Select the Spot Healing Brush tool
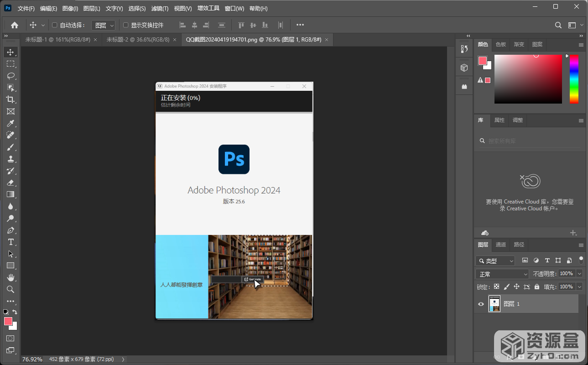This screenshot has height=365, width=588. (x=10, y=135)
